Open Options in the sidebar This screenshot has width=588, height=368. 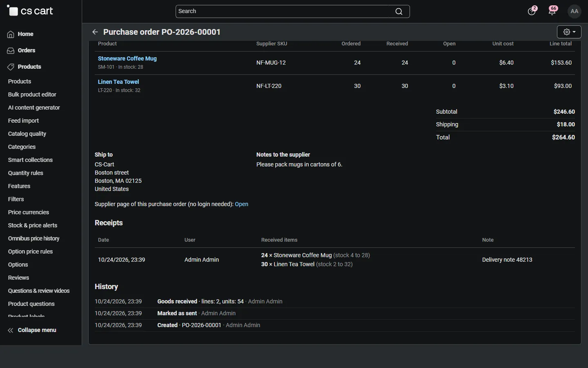pyautogui.click(x=18, y=265)
